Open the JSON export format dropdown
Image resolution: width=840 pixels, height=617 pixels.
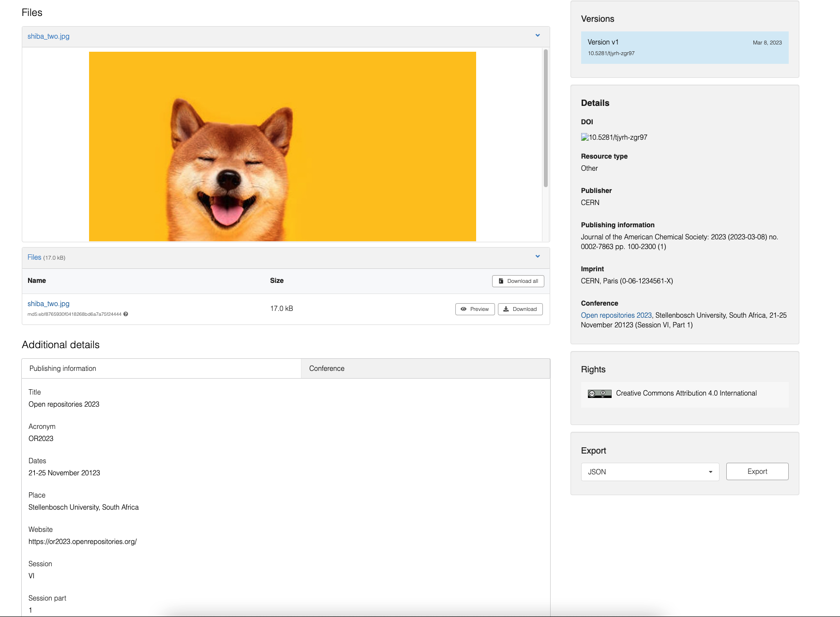[x=650, y=472]
